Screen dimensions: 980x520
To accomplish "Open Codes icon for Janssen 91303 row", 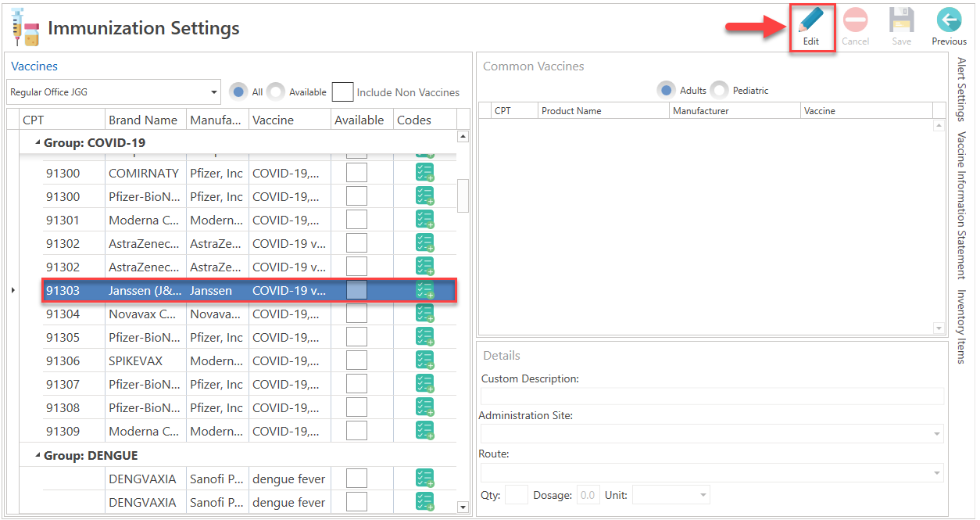I will pos(424,290).
